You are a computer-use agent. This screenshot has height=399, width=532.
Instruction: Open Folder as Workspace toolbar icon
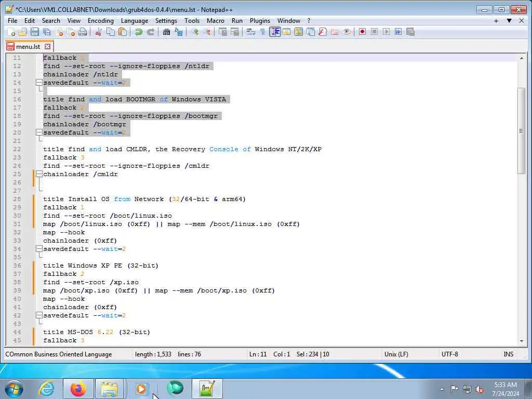pyautogui.click(x=335, y=32)
